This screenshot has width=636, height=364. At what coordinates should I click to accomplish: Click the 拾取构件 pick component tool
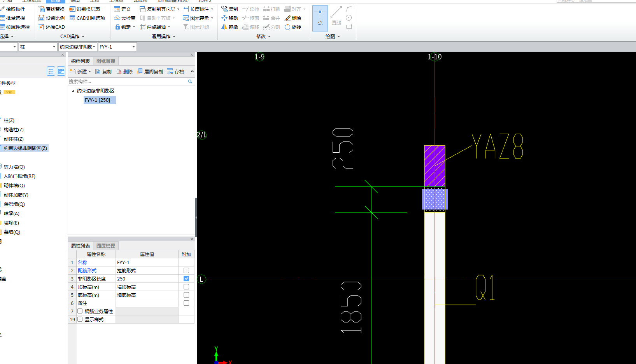coord(12,9)
